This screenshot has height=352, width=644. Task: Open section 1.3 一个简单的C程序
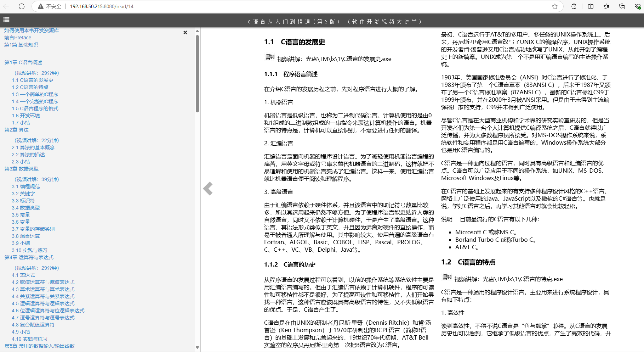[35, 94]
